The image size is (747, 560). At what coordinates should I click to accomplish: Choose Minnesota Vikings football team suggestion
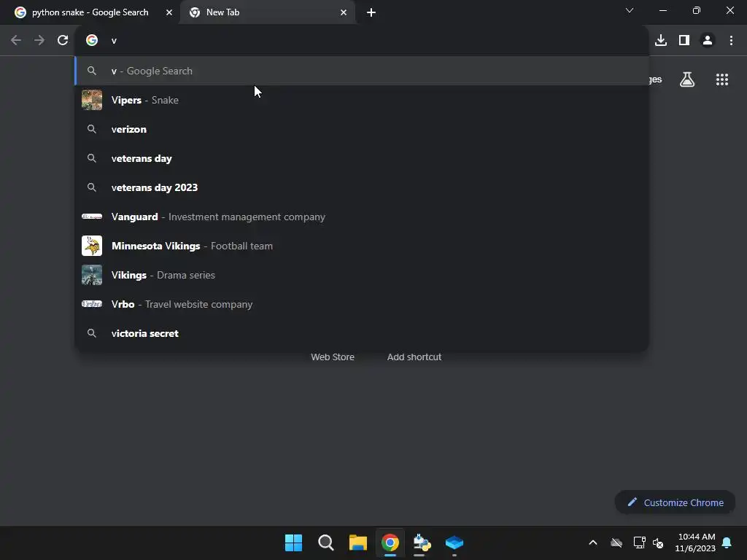pos(362,246)
